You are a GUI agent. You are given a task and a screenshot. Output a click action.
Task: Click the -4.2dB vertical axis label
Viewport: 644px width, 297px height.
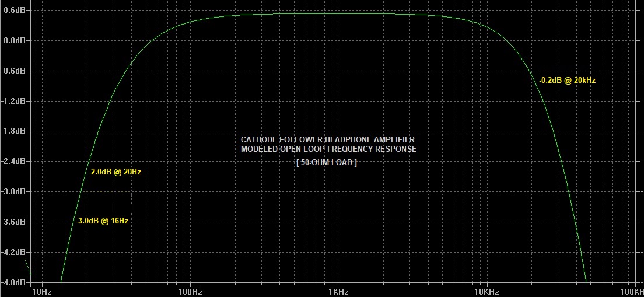13,252
